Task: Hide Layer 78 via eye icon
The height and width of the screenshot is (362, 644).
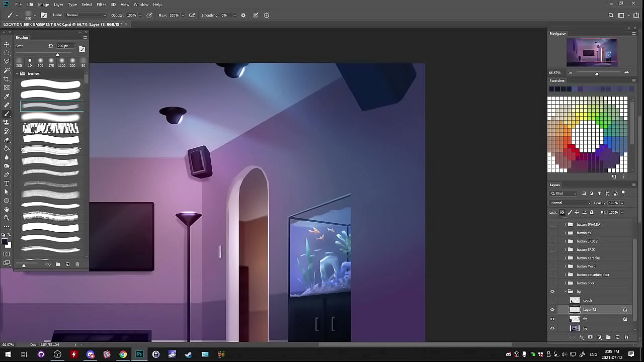Action: pyautogui.click(x=552, y=310)
